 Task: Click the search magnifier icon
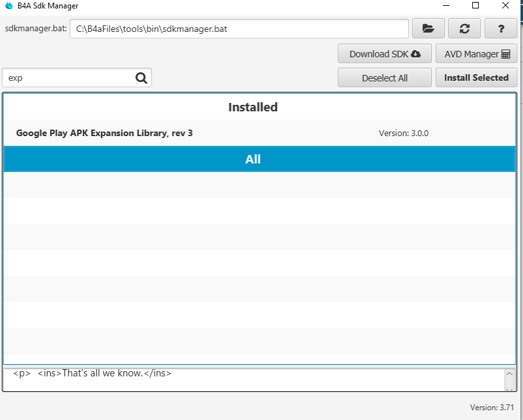click(141, 77)
